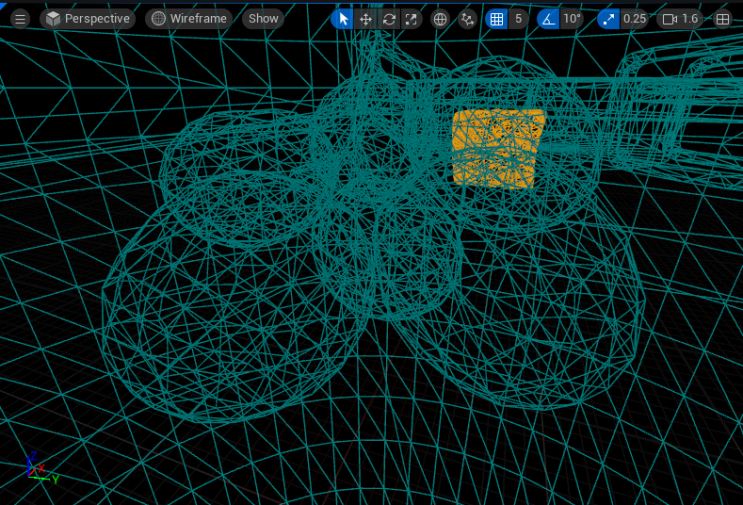Click the surface snapping icon

(467, 18)
